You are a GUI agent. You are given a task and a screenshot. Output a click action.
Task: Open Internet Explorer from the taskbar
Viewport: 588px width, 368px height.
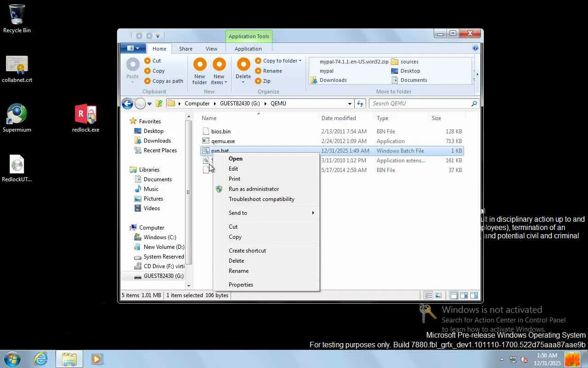pos(41,359)
